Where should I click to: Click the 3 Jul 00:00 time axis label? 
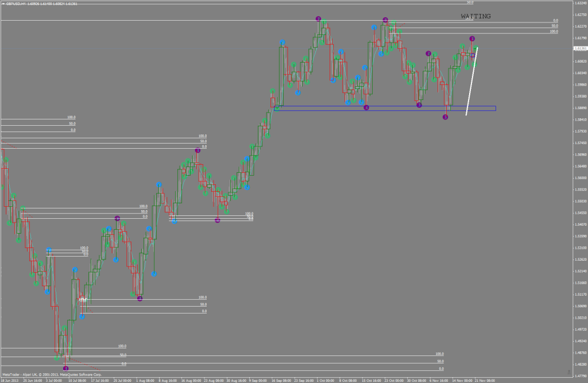tap(53, 380)
